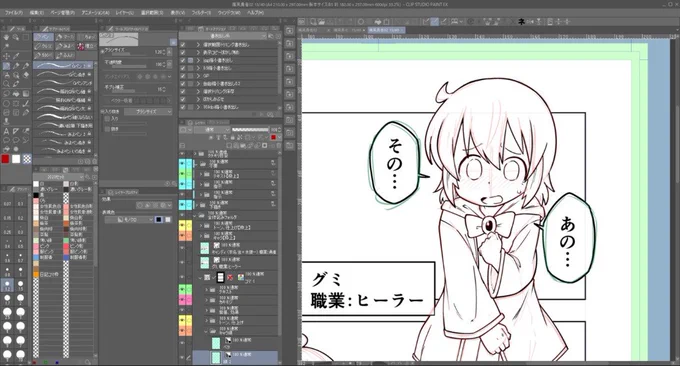
Task: Open the モノクロ expression color dropdown
Action: coord(129,220)
